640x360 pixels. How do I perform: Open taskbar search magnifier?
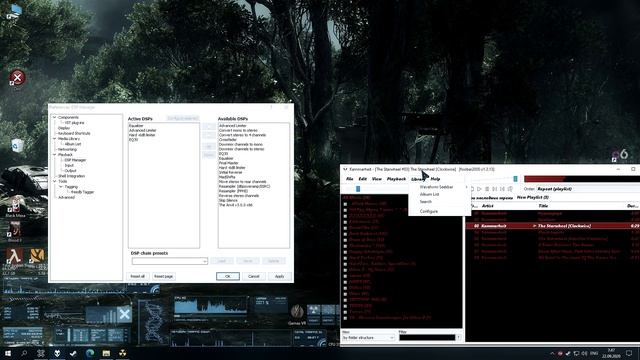[24, 353]
